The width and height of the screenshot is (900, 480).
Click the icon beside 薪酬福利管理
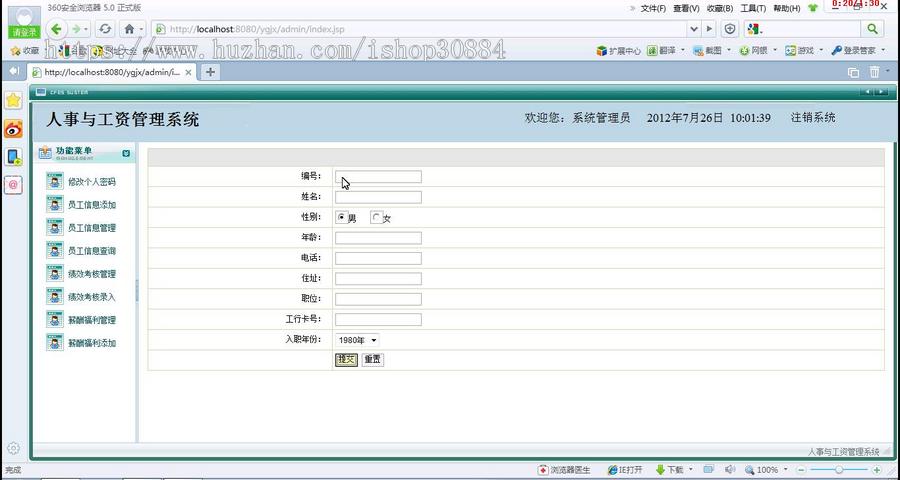pyautogui.click(x=55, y=319)
